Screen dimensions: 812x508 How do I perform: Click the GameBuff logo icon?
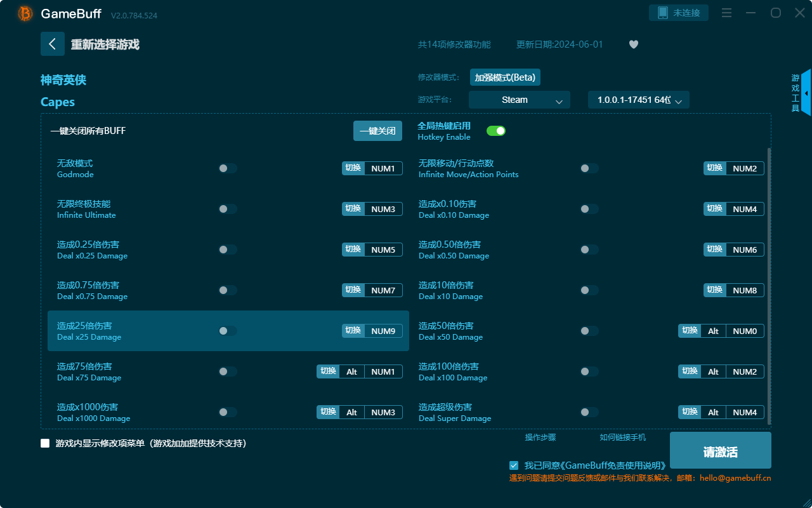(x=25, y=13)
